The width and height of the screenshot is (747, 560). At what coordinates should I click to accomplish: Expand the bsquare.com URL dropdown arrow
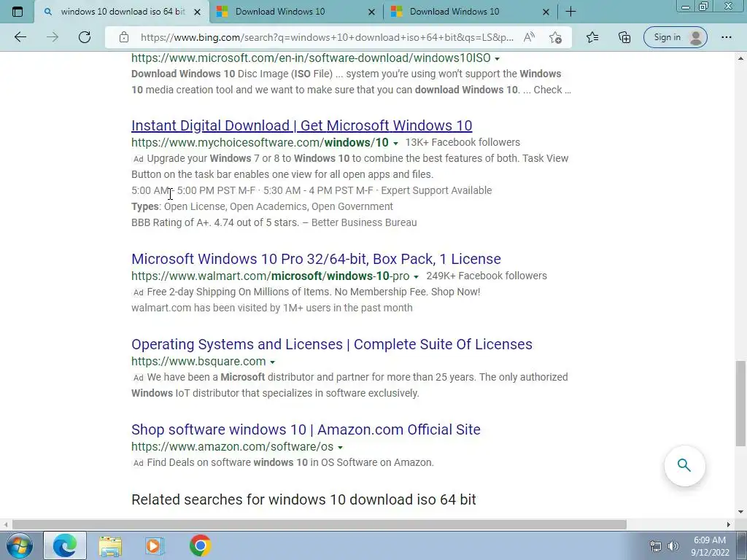click(273, 362)
